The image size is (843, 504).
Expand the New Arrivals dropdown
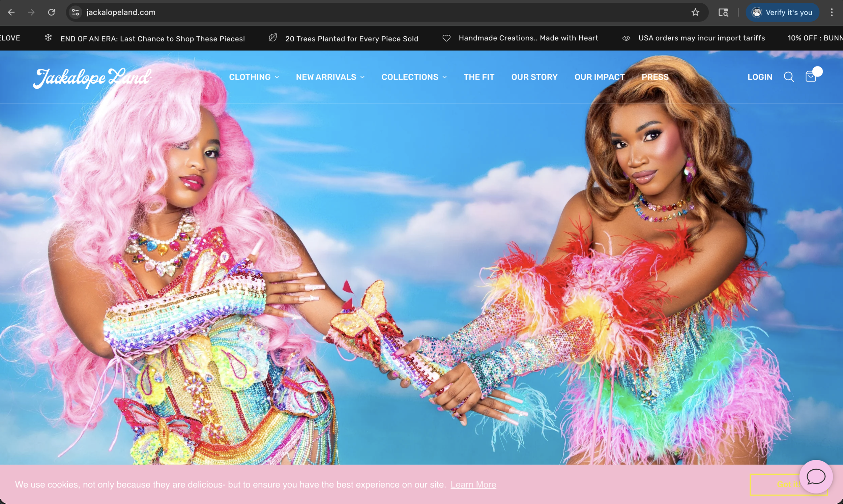click(x=330, y=77)
